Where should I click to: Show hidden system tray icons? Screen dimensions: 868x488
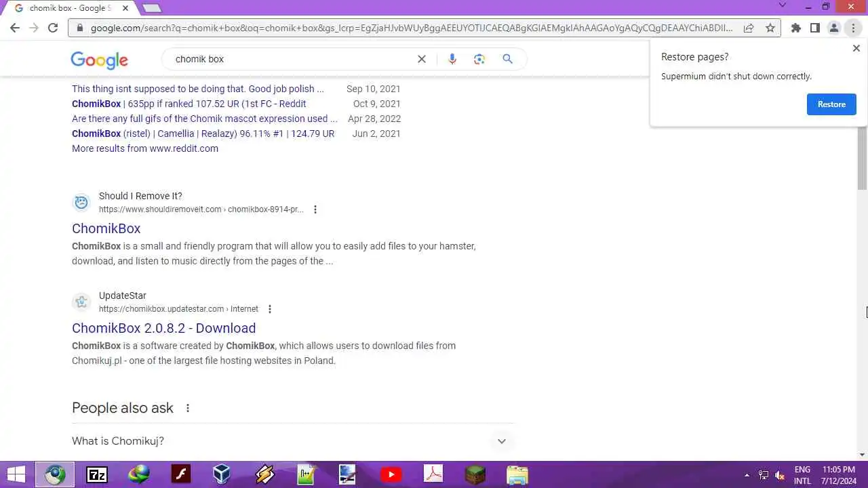click(747, 475)
